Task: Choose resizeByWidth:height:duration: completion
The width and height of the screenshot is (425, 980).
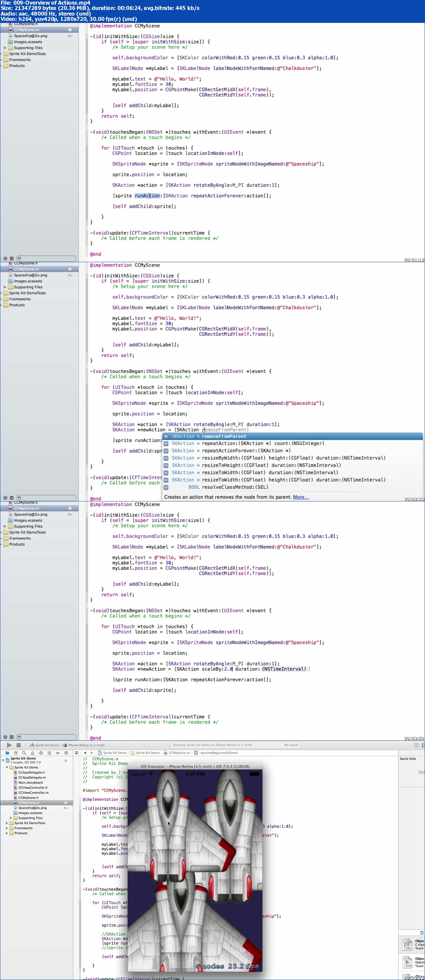Action: [293, 458]
